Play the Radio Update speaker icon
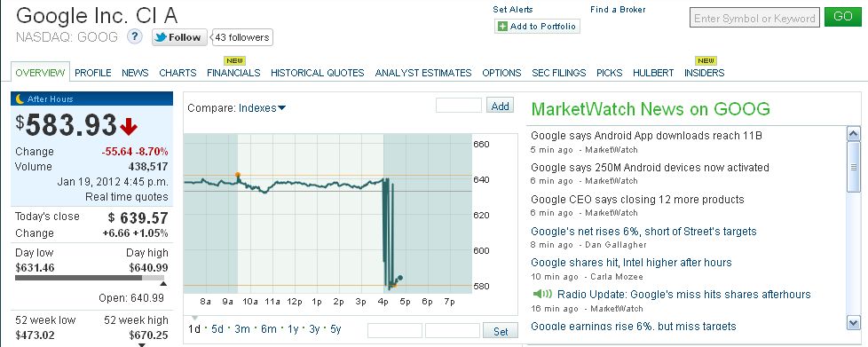868x347 pixels. 542,295
